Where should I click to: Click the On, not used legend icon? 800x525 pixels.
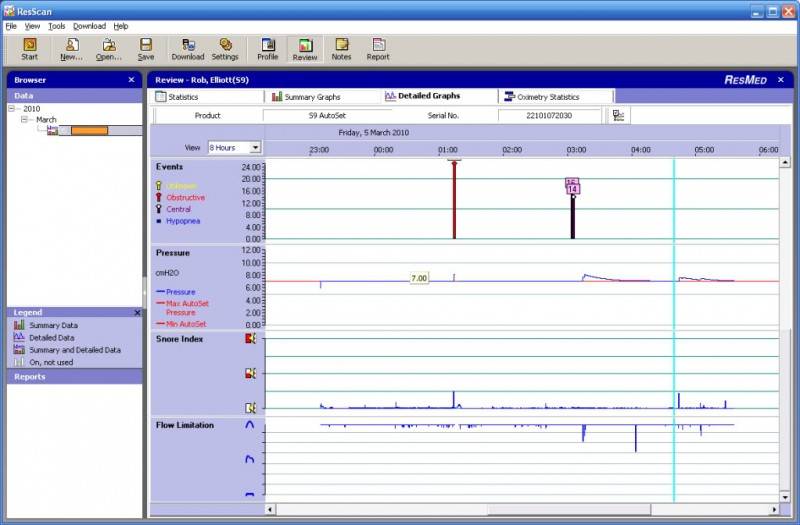coord(19,362)
